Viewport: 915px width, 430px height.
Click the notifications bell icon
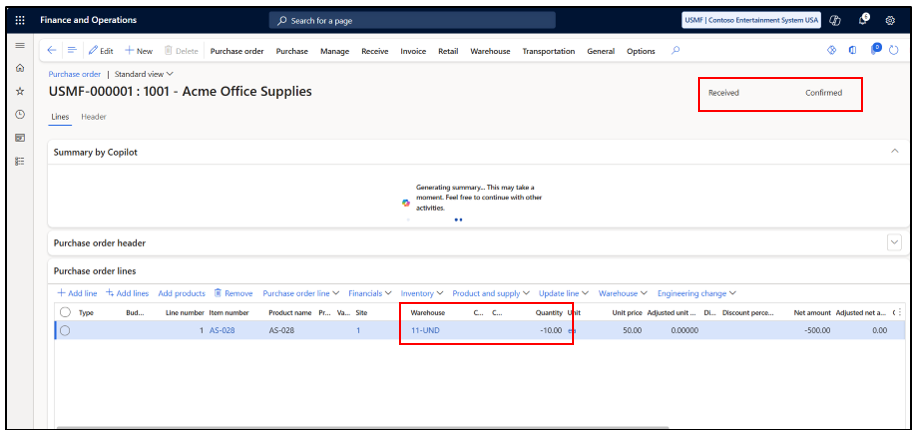[864, 20]
